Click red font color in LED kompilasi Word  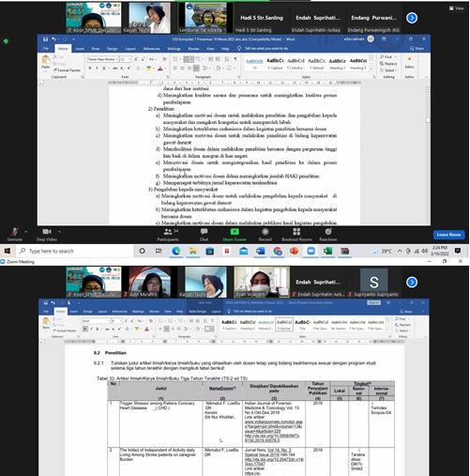coord(160,69)
